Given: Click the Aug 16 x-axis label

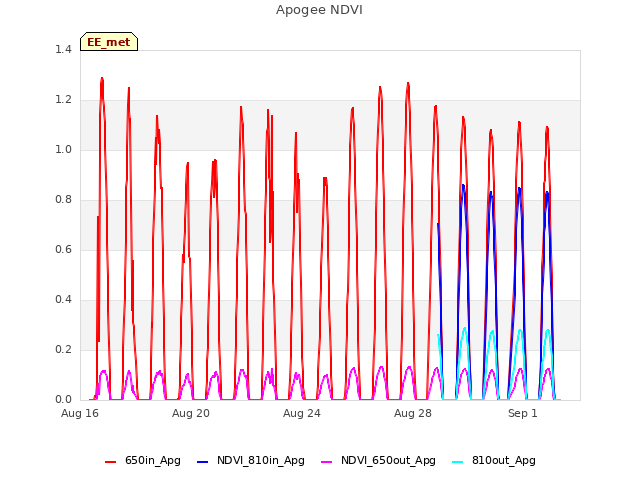Looking at the screenshot, I should pos(80,413).
